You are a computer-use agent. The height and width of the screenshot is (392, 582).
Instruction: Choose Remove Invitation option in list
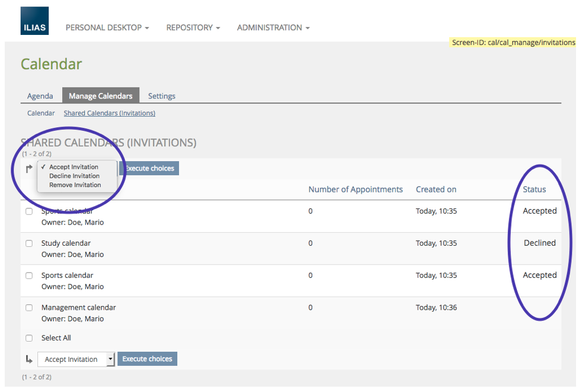75,185
